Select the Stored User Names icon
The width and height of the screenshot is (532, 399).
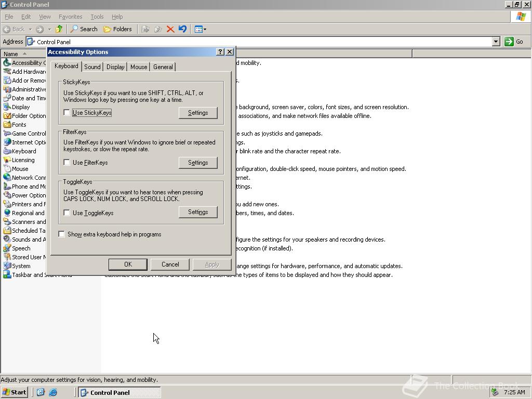7,257
